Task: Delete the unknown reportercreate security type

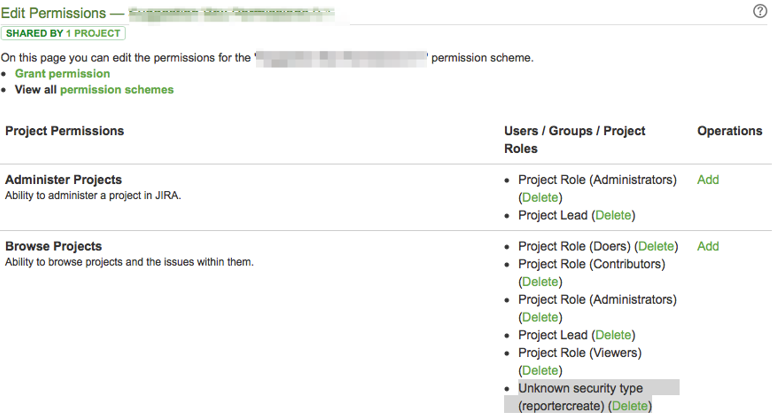Action: tap(629, 406)
